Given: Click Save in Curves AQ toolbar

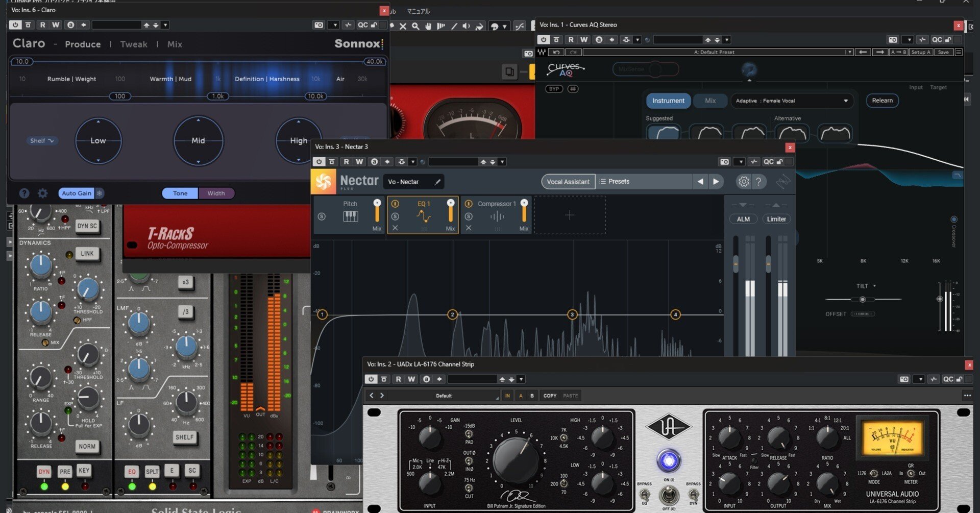Looking at the screenshot, I should (x=943, y=52).
